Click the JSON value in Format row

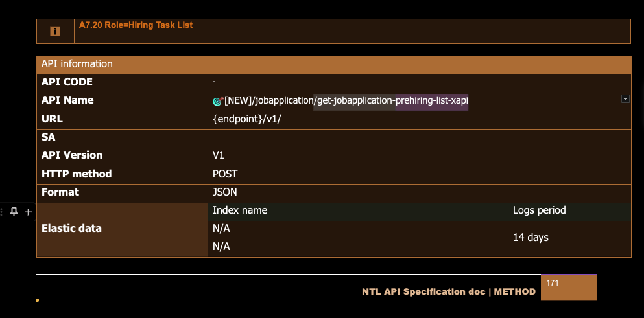225,192
